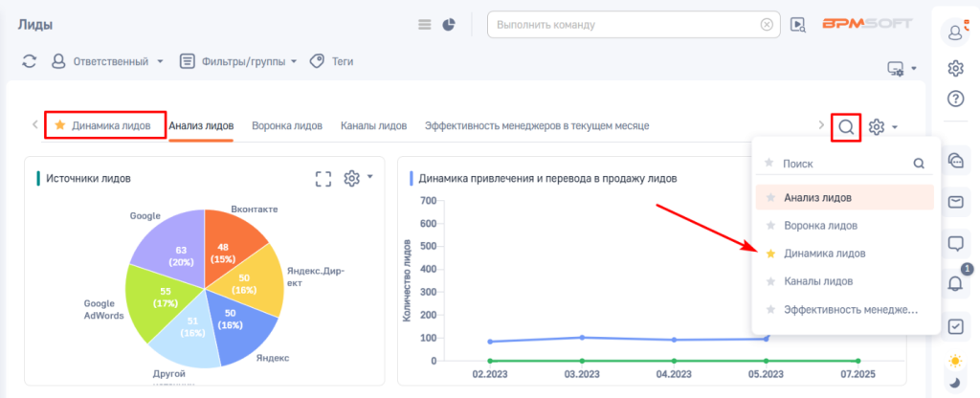
Task: Open the user profile icon
Action: tap(956, 32)
